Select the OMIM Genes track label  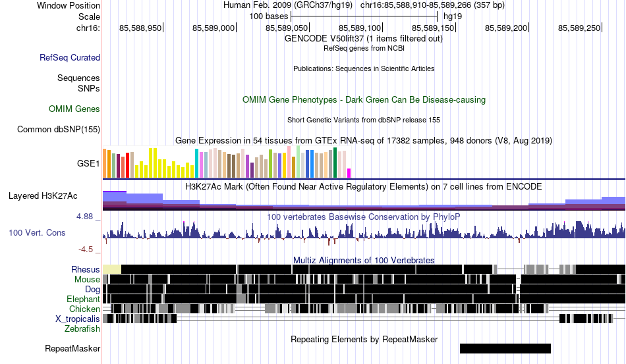point(74,109)
